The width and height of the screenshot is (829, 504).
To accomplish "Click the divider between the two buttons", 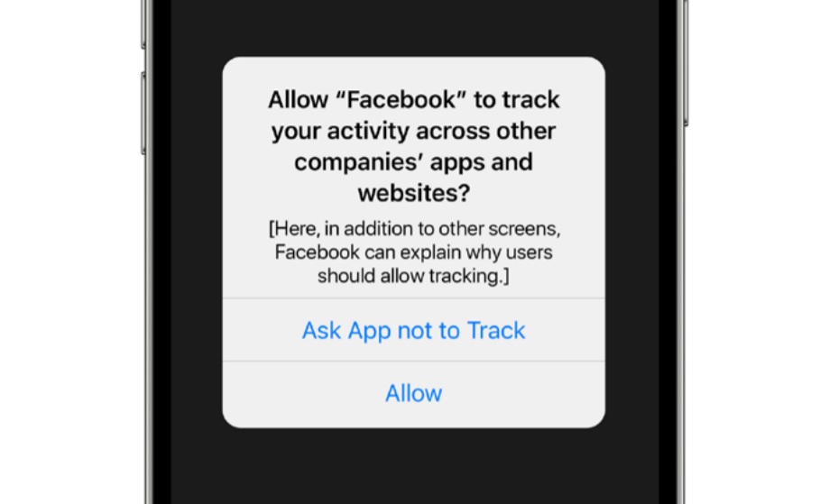I will pyautogui.click(x=413, y=362).
